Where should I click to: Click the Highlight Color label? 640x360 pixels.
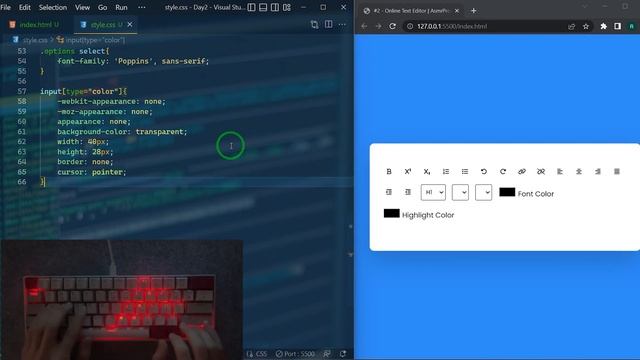428,215
